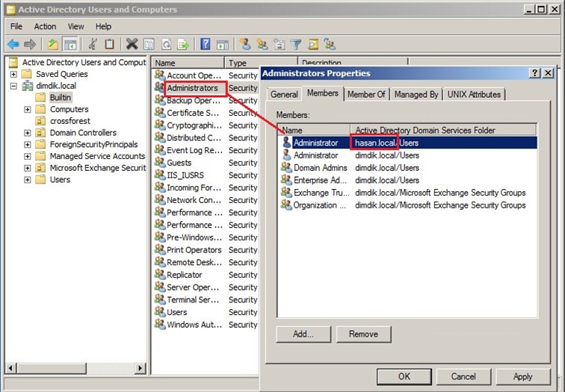Screen dimensions: 565x392
Task: Switch to the UNIX Attributes tab
Action: click(474, 94)
